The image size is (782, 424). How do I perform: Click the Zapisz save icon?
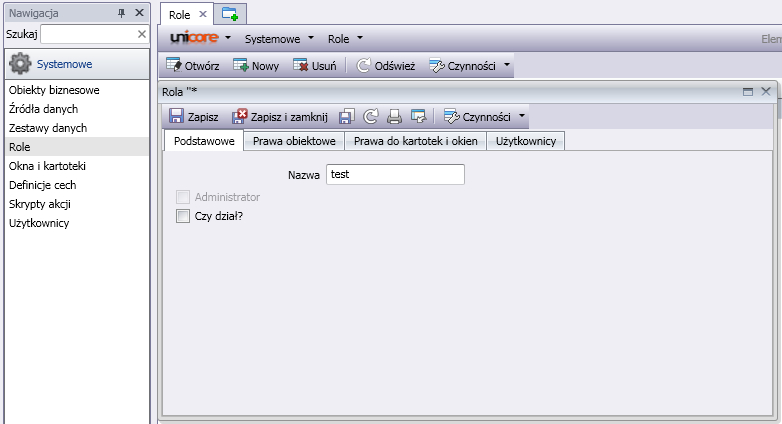(177, 116)
